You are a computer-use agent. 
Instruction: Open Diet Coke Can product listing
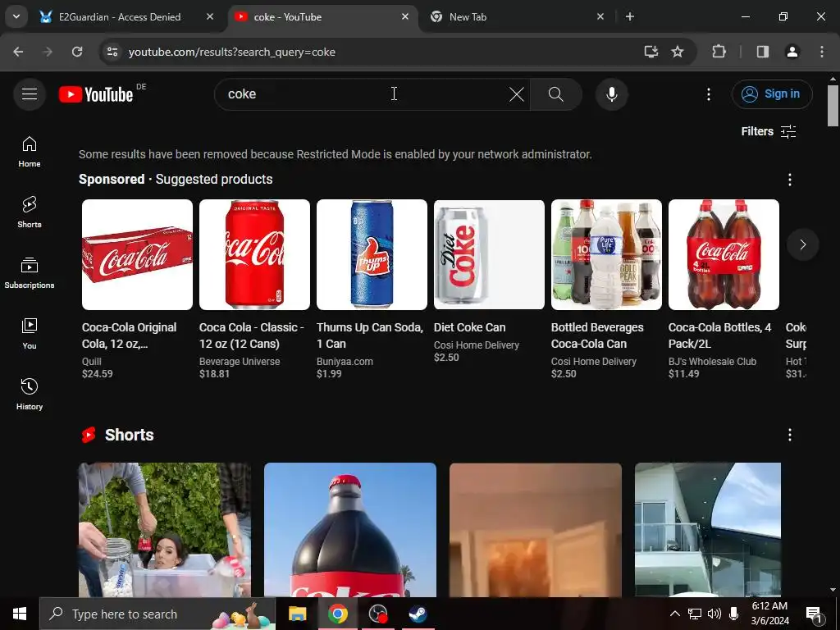tap(489, 281)
